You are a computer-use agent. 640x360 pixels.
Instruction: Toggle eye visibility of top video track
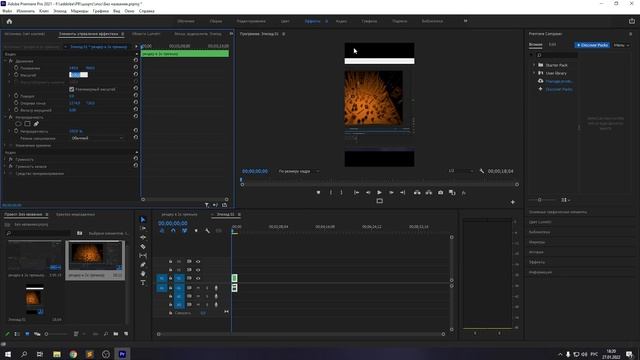(x=198, y=261)
